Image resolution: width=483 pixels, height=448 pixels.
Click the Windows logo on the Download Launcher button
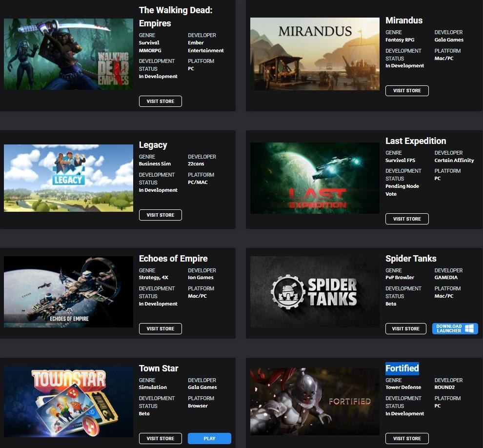470,328
